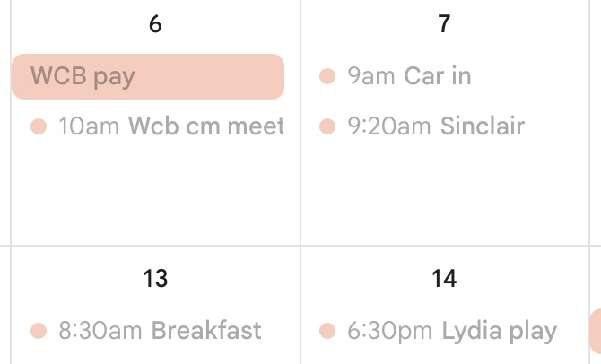
Task: Click blank space right of the 9am Car in event
Action: point(529,76)
